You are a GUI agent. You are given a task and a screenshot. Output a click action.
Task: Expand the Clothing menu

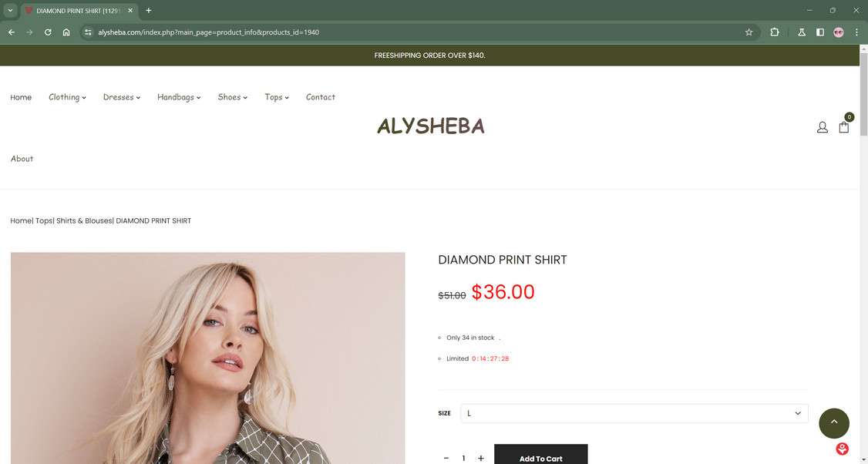pos(67,97)
